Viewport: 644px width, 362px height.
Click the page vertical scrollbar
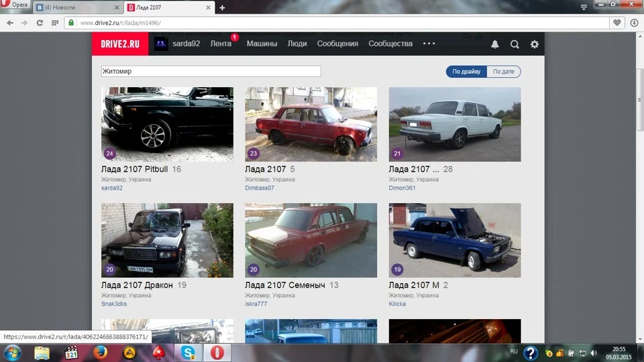pyautogui.click(x=640, y=100)
